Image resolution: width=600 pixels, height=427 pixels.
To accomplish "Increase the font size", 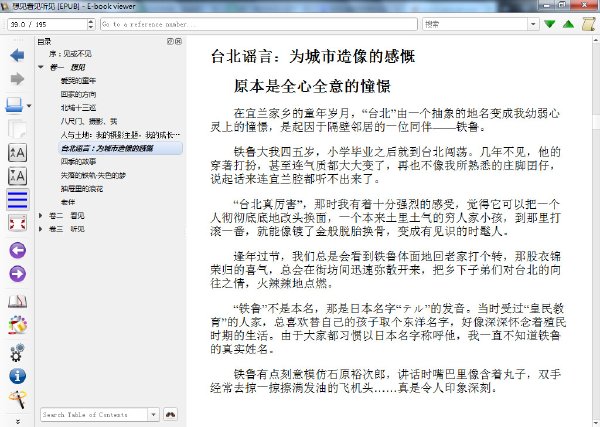I will click(17, 153).
